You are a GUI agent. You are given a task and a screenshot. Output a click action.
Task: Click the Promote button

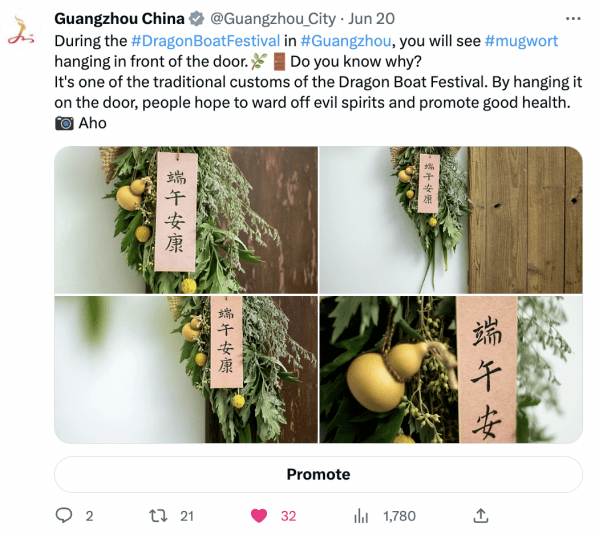coord(318,474)
